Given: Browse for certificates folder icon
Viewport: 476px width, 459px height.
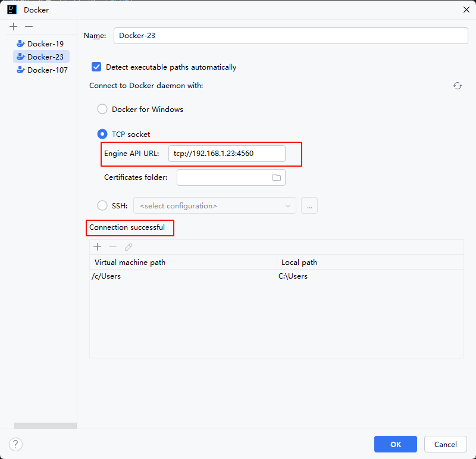Looking at the screenshot, I should click(x=277, y=177).
